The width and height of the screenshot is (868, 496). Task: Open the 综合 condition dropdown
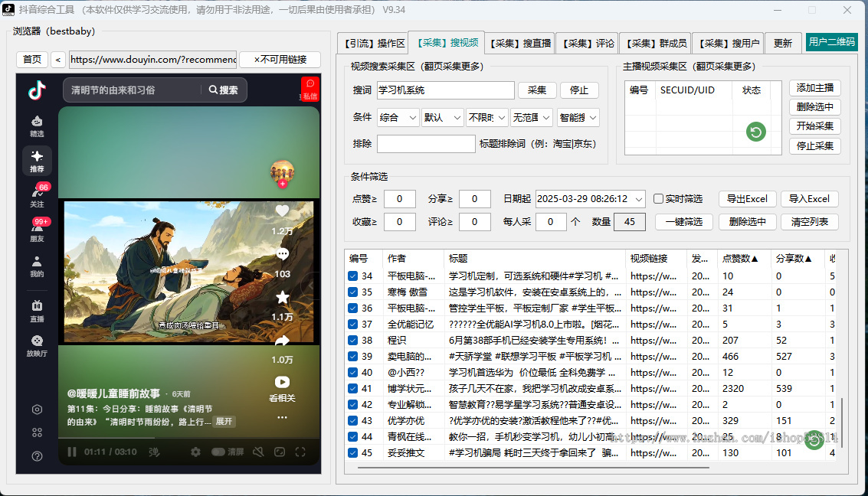click(x=398, y=117)
